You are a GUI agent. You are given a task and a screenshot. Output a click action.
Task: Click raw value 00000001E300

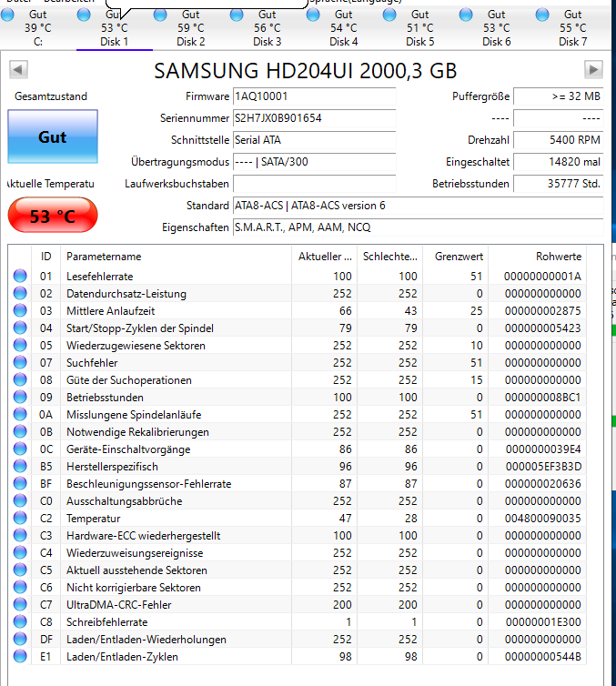click(543, 622)
